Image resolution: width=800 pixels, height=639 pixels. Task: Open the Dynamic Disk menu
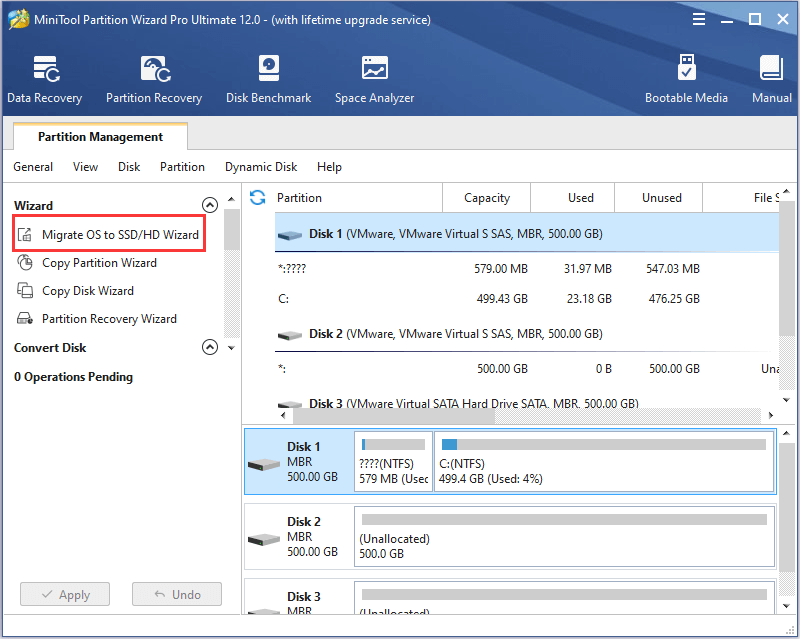point(261,167)
